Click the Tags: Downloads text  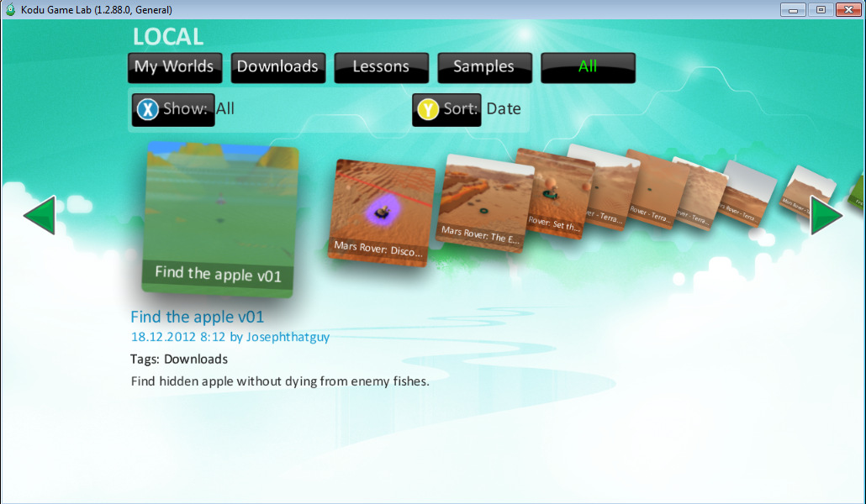tap(179, 359)
